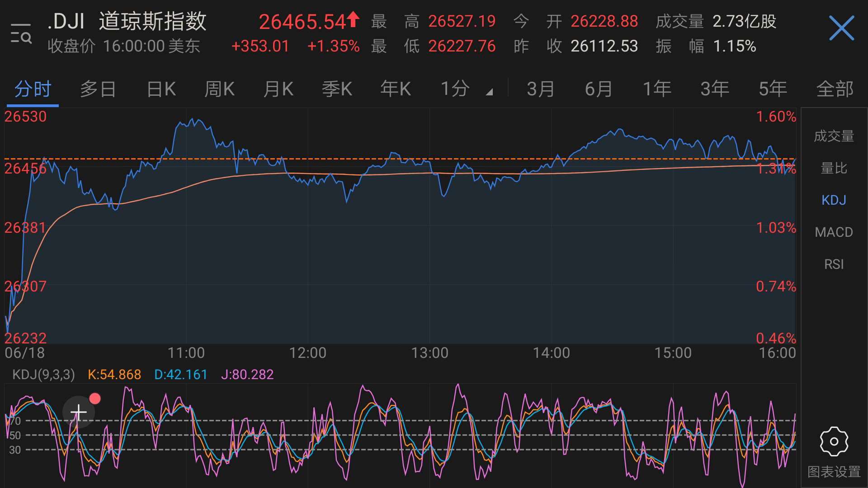The width and height of the screenshot is (868, 488).
Task: Enable the MACD indicator
Action: (834, 232)
